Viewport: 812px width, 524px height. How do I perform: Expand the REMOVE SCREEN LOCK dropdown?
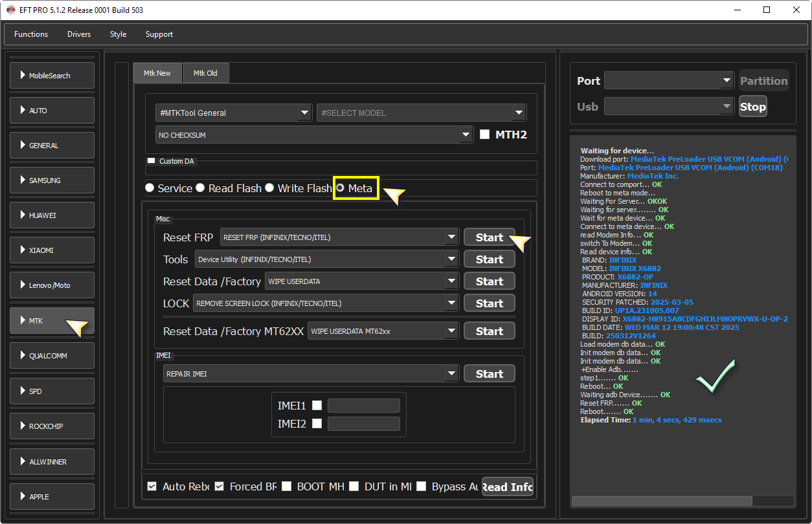pyautogui.click(x=326, y=303)
